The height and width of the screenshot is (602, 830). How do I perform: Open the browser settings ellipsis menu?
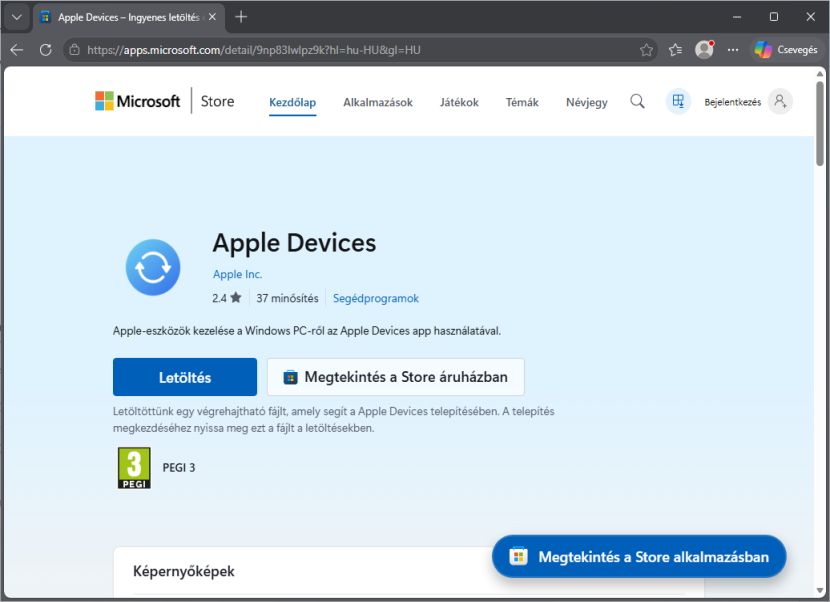[733, 50]
